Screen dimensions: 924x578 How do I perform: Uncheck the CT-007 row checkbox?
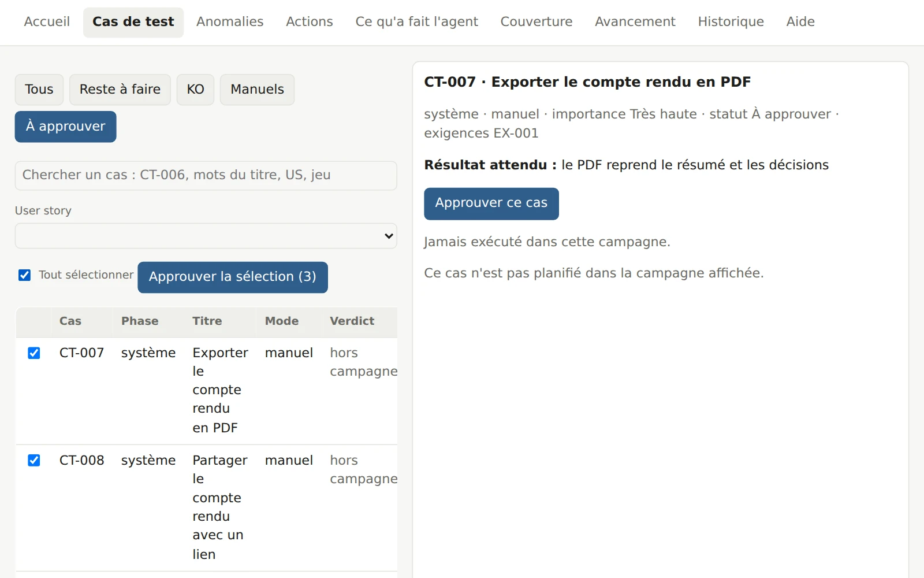pos(34,353)
